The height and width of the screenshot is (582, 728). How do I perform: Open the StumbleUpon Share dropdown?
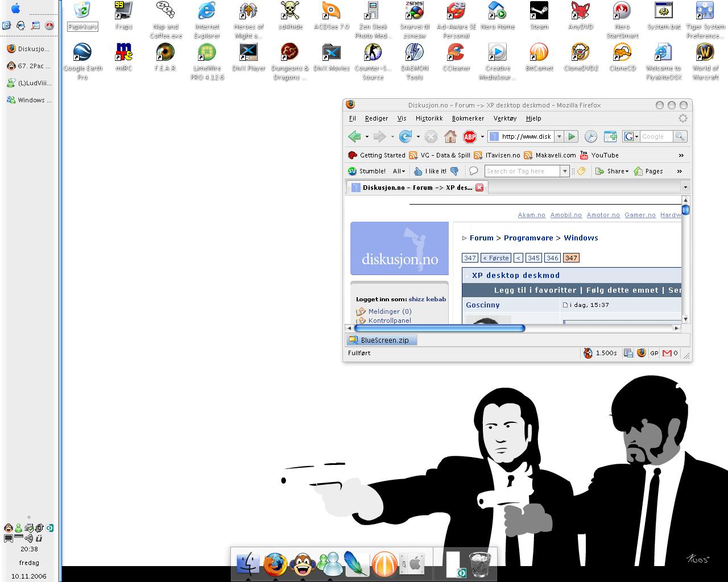coord(612,171)
